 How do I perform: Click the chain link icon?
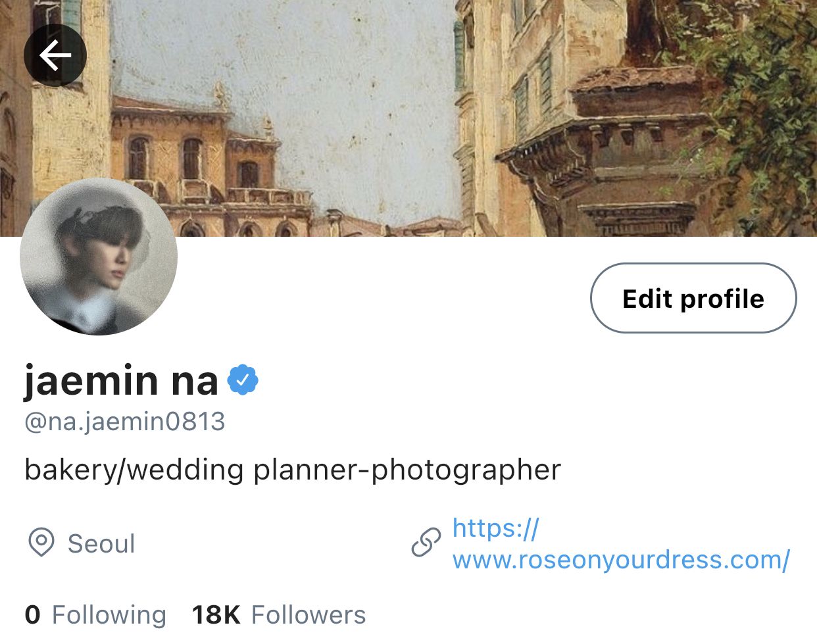click(426, 543)
